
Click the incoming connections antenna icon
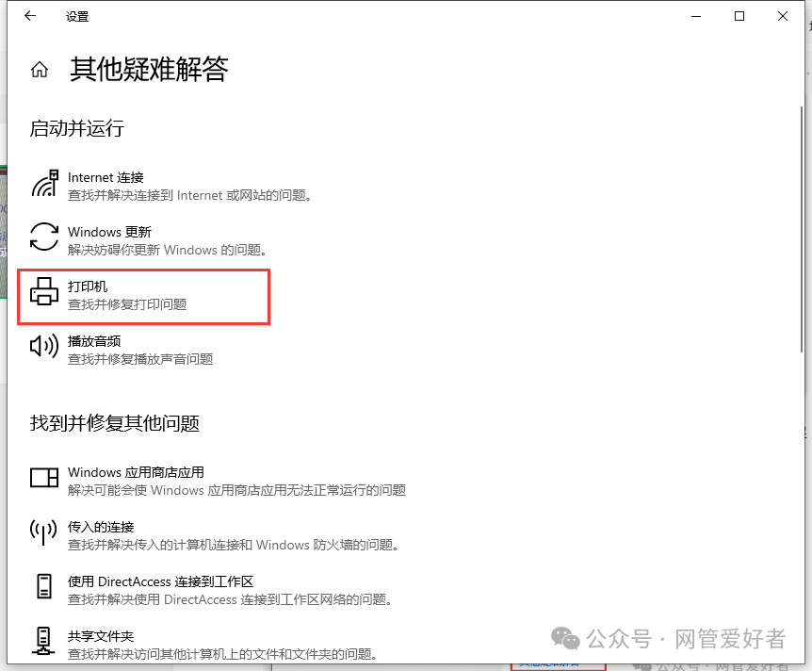[43, 532]
